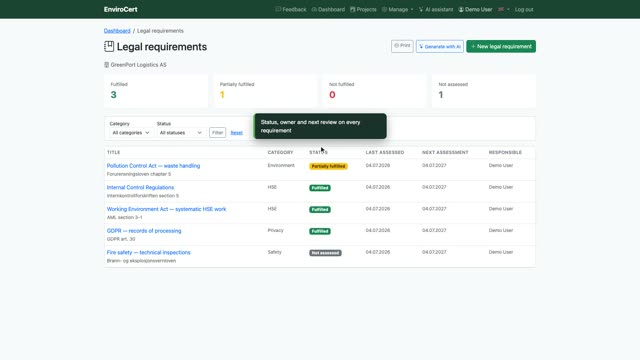Click Demo User in Fire safety row
The image size is (640, 360).
(501, 252)
